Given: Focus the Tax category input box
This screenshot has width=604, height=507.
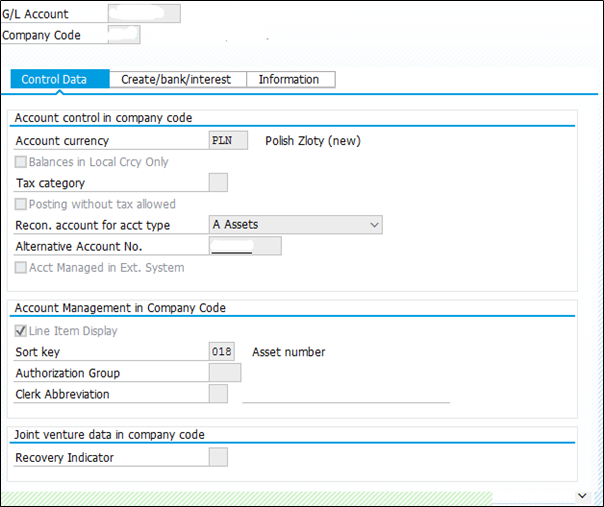Looking at the screenshot, I should click(218, 183).
